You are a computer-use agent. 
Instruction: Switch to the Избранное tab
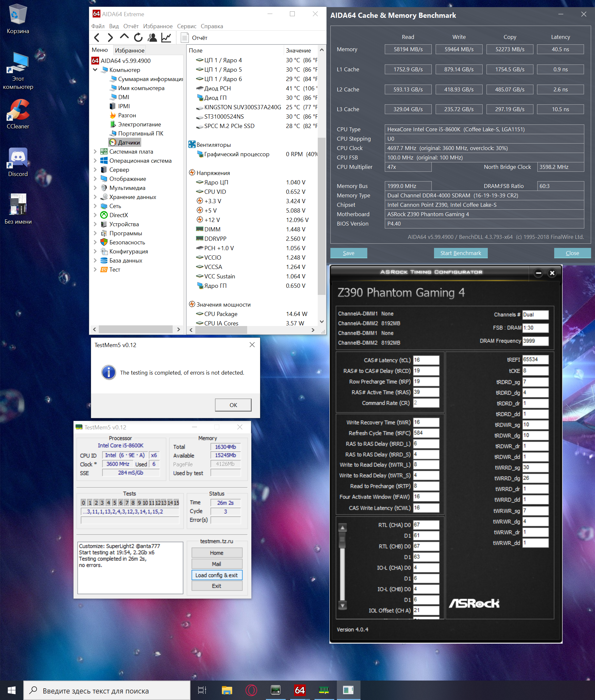(x=130, y=51)
